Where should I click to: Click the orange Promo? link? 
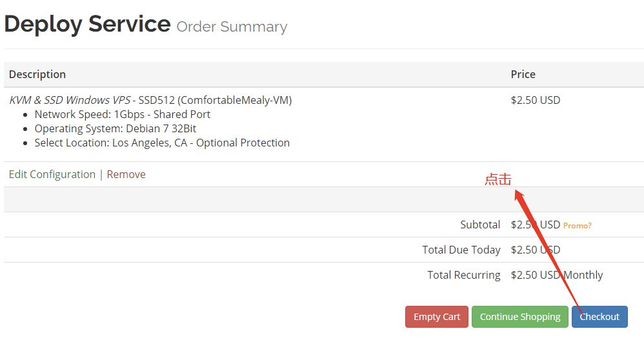click(577, 226)
